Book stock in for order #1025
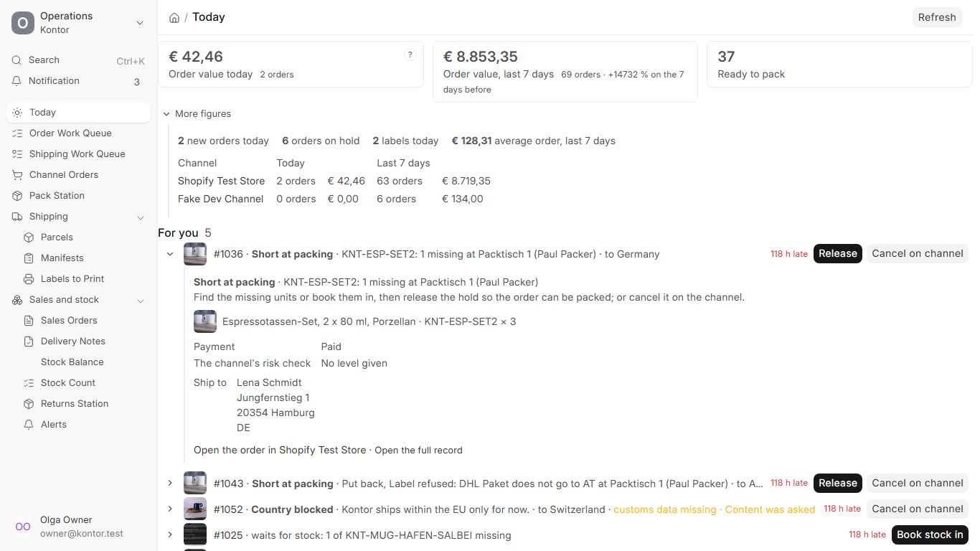 [x=930, y=535]
